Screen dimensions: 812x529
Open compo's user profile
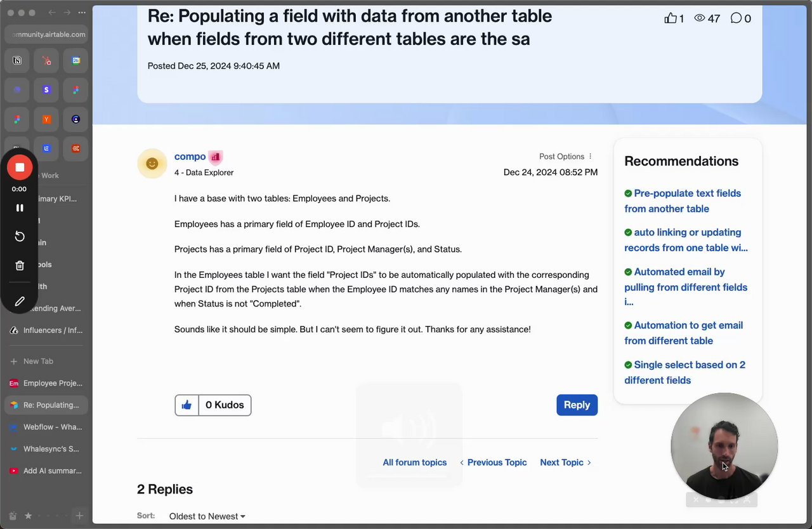click(x=190, y=157)
